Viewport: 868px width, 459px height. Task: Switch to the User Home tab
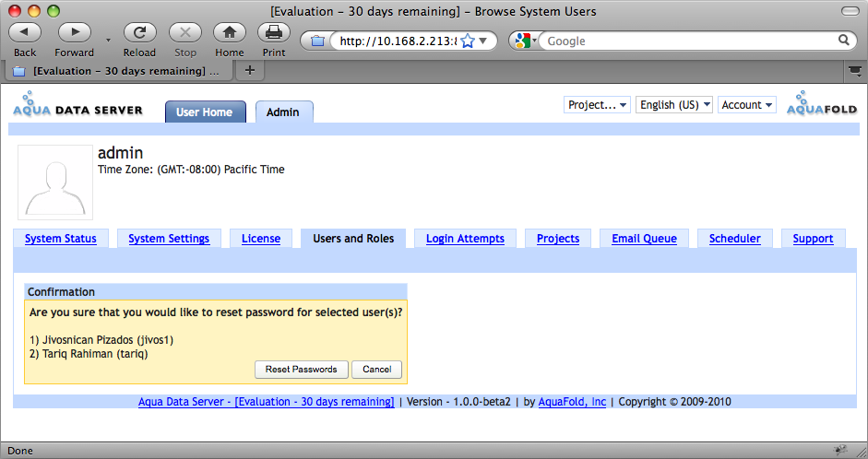coord(206,112)
